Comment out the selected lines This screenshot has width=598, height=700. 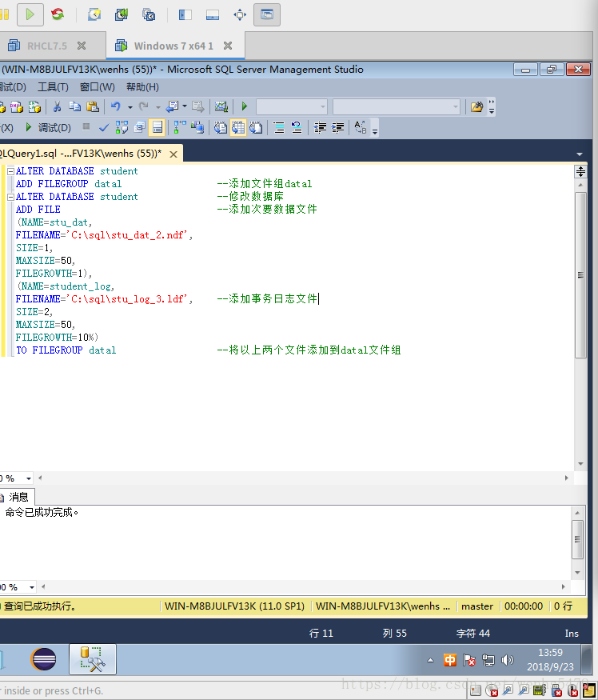279,128
